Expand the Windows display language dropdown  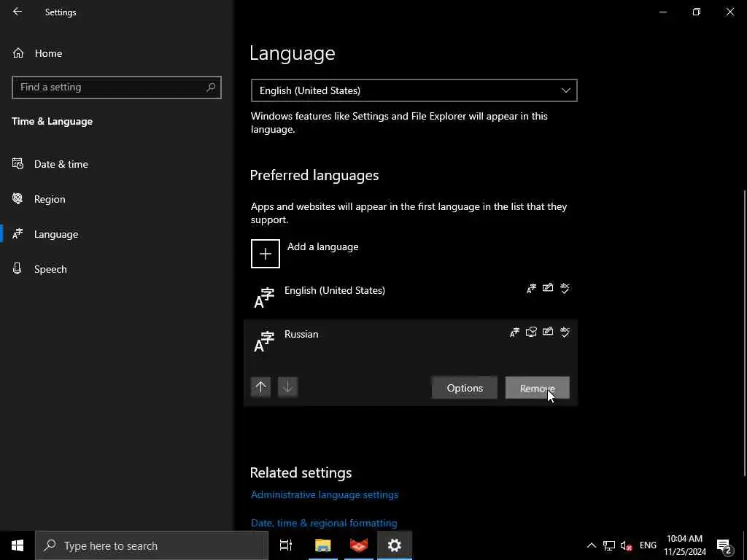tap(414, 90)
